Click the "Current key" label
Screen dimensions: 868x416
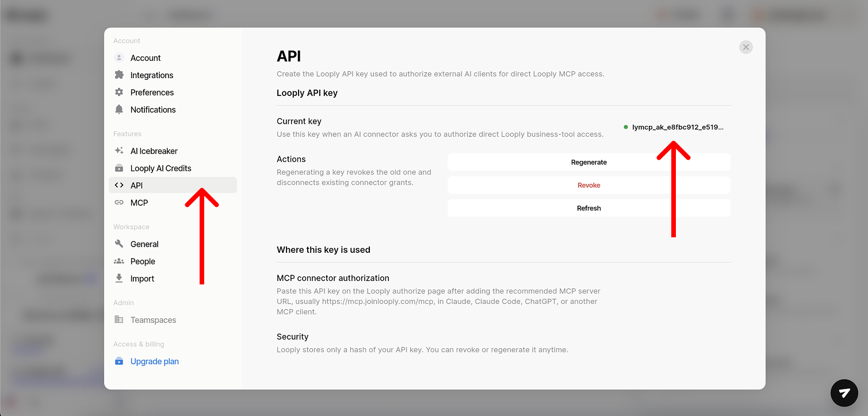[299, 121]
